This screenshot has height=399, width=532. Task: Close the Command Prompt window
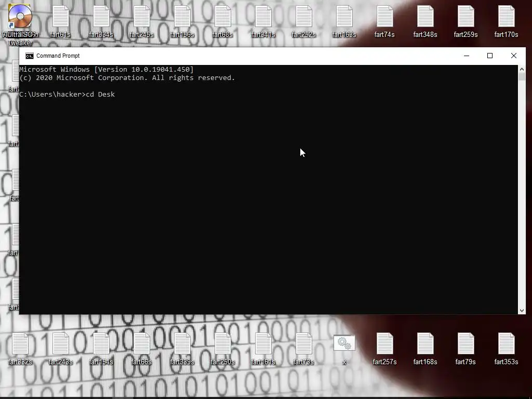click(x=514, y=56)
